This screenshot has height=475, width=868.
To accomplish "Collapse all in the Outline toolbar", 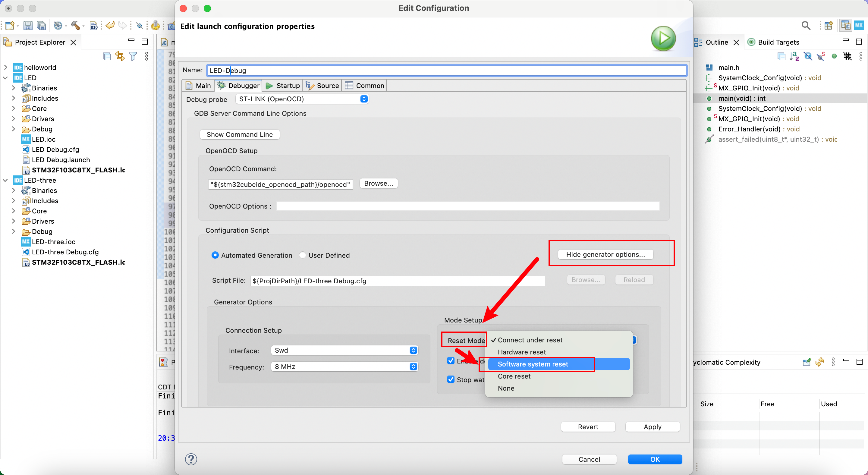I will [x=782, y=56].
